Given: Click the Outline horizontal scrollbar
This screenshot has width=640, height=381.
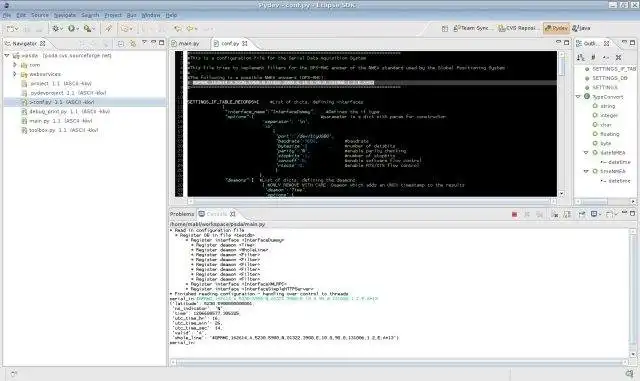Looking at the screenshot, I should [x=606, y=202].
